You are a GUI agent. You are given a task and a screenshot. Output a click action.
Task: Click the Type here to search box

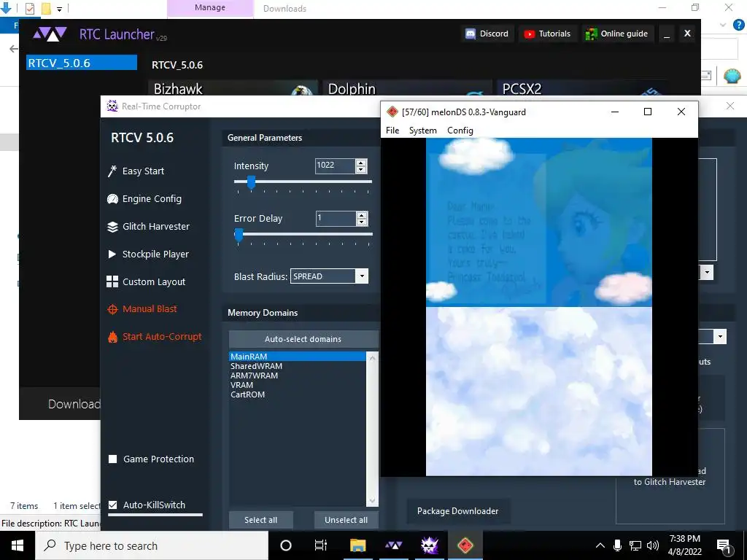152,545
